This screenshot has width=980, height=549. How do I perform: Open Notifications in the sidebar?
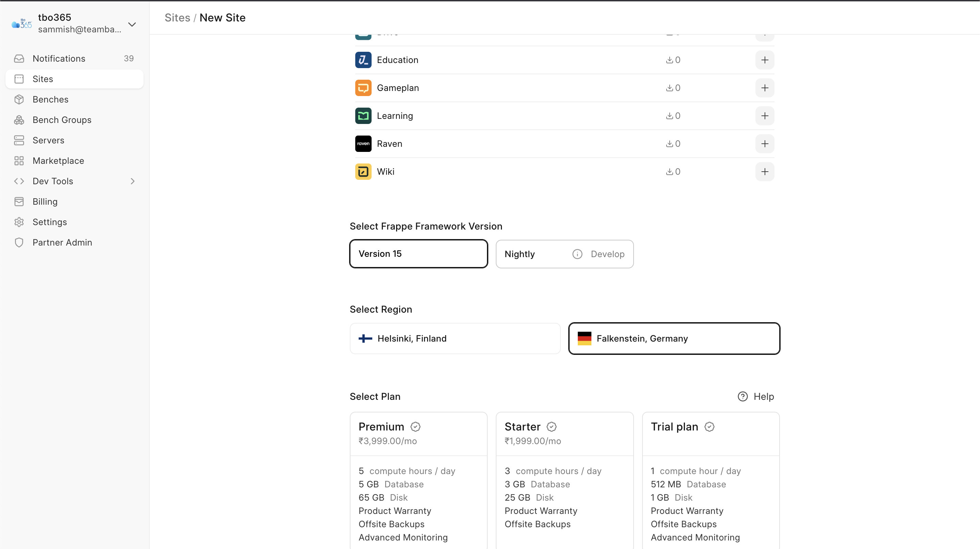point(75,59)
